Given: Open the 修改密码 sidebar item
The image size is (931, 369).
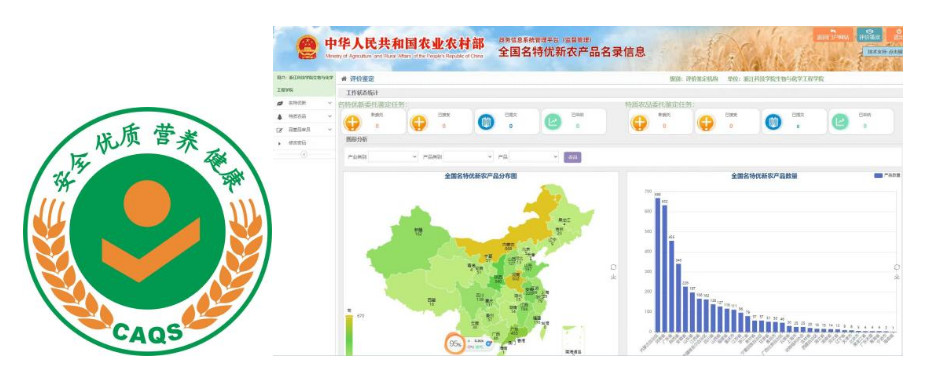Looking at the screenshot, I should tap(305, 143).
